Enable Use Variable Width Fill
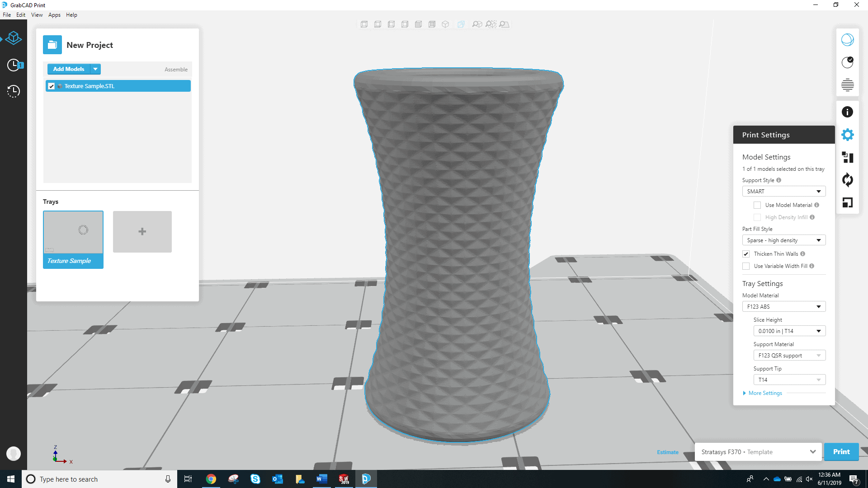 tap(746, 266)
